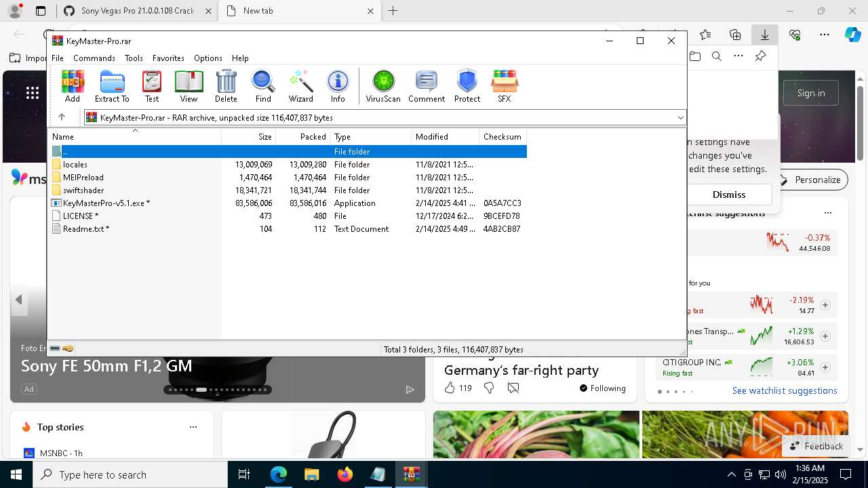Screen dimensions: 868x488
Task: Click the Test archive icon
Action: tap(152, 86)
